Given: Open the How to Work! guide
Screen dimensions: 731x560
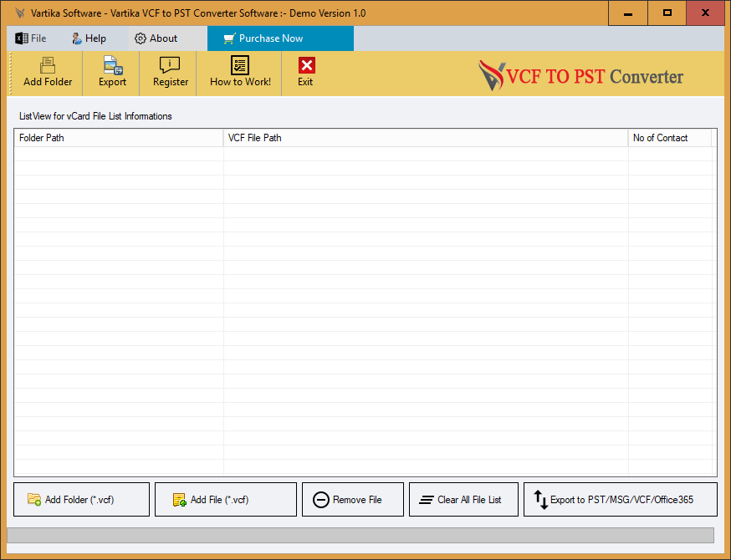Looking at the screenshot, I should click(240, 74).
